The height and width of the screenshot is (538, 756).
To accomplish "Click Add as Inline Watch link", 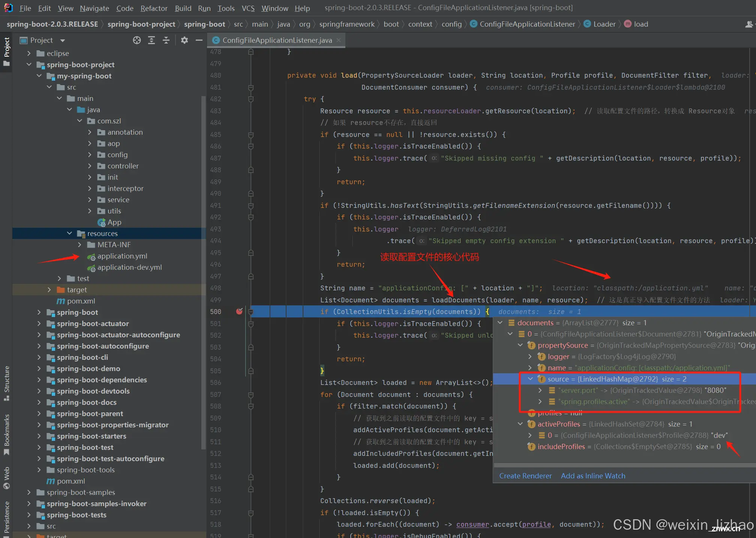I will point(593,476).
